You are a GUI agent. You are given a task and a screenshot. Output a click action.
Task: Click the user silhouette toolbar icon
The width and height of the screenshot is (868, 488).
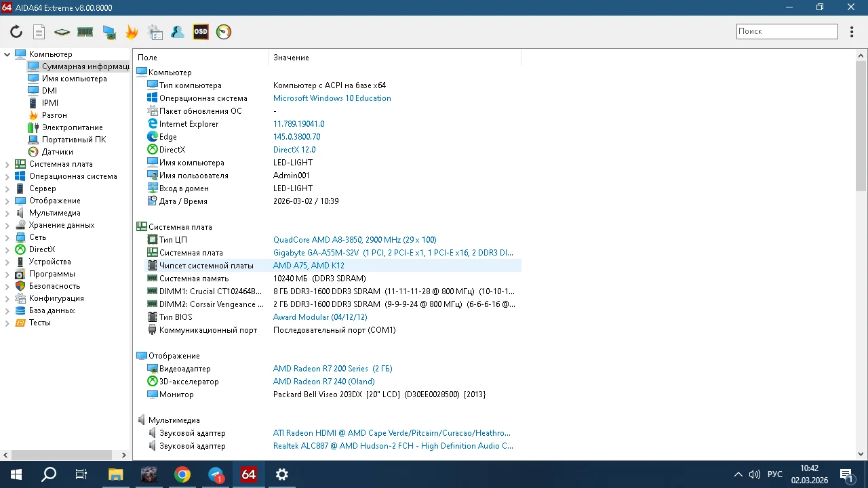pyautogui.click(x=178, y=32)
